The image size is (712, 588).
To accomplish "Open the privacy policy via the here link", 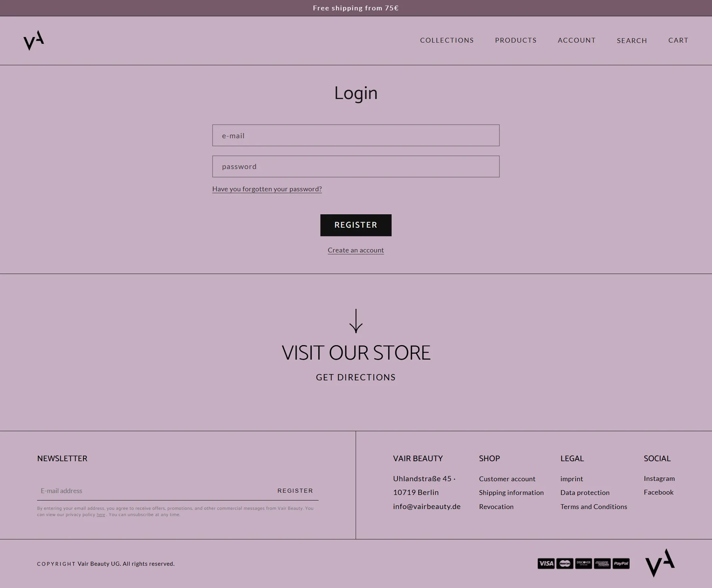I will (101, 515).
